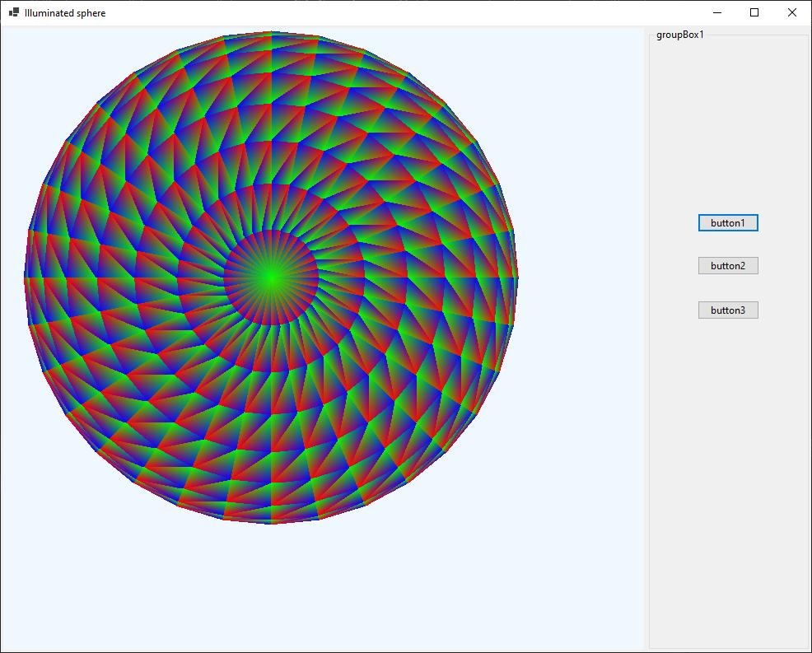812x653 pixels.
Task: Click the rightmost edge of the sphere
Action: pos(515,280)
